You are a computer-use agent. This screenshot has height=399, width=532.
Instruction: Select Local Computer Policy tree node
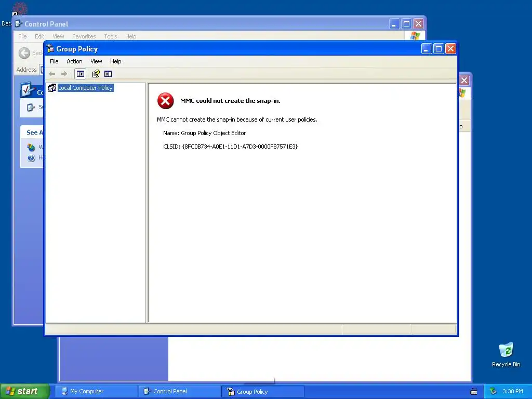pos(85,88)
